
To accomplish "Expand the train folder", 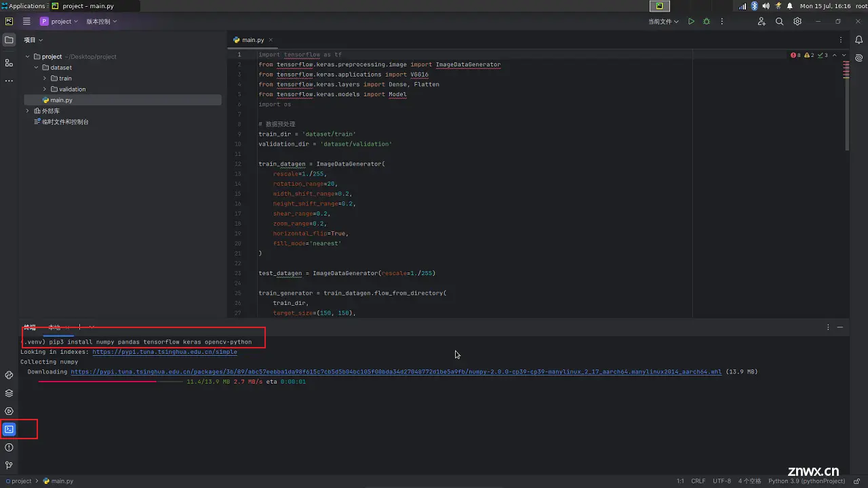I will (x=45, y=79).
